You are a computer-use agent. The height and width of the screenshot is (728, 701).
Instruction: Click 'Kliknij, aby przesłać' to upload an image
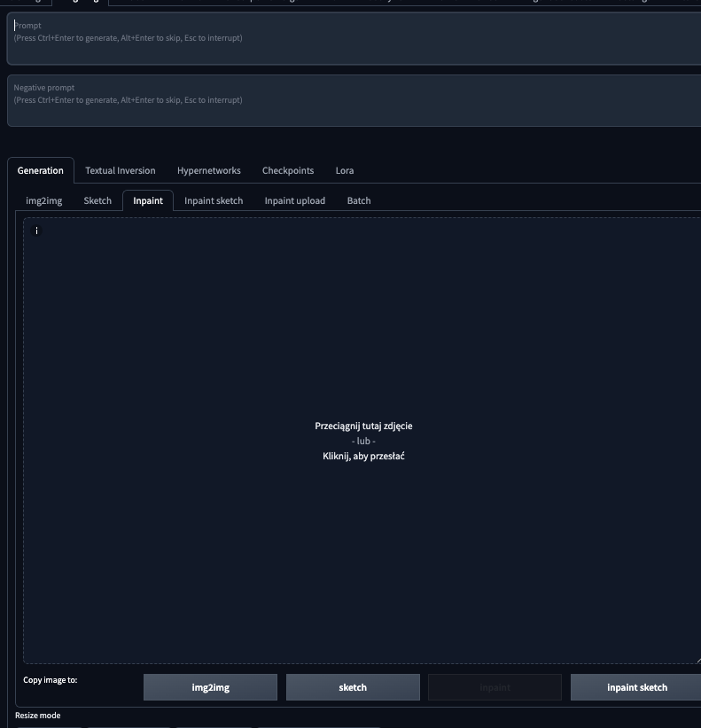coord(363,456)
